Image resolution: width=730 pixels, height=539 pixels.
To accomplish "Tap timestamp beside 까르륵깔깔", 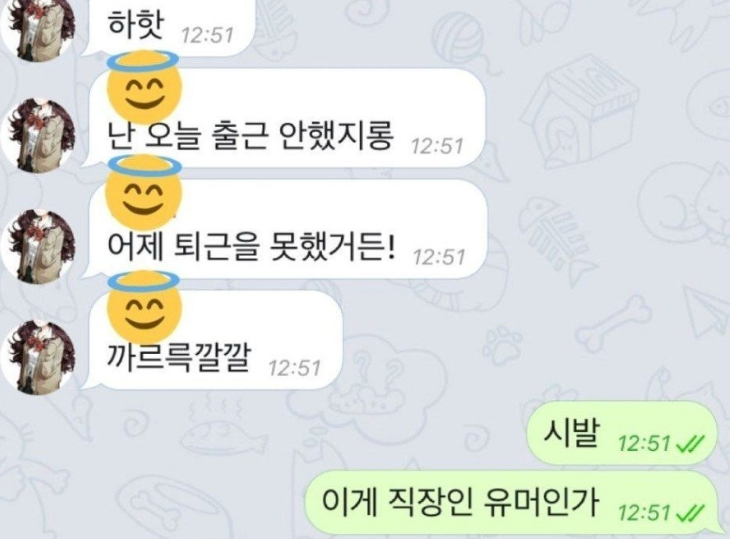I will [295, 368].
